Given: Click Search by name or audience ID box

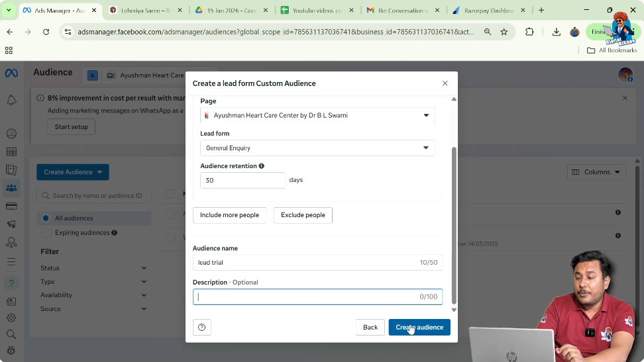Looking at the screenshot, I should (x=94, y=195).
